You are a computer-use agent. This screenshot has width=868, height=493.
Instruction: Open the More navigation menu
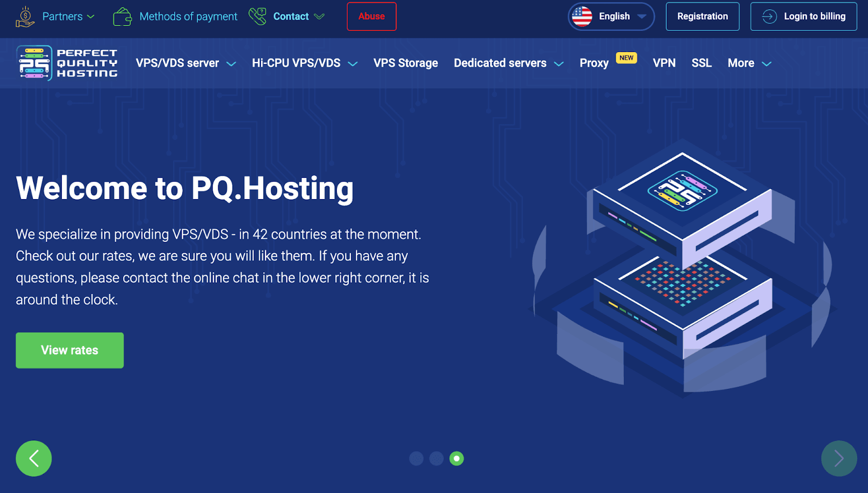[741, 63]
